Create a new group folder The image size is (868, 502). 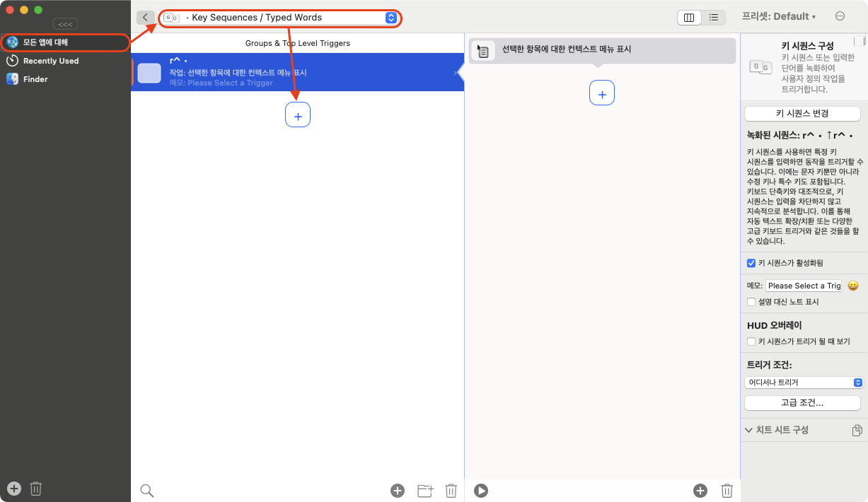click(x=425, y=491)
